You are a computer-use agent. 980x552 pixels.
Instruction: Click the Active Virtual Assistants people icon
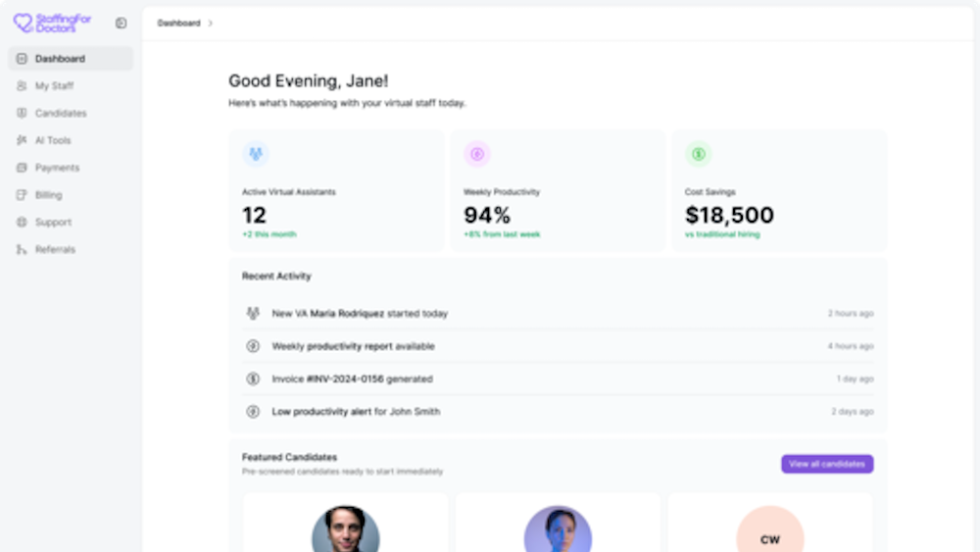click(256, 154)
